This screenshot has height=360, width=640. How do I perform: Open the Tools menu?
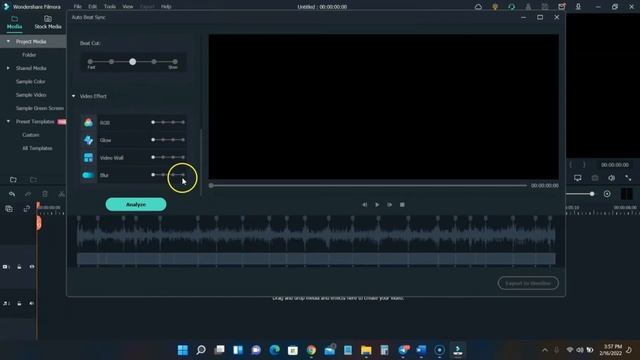109,7
